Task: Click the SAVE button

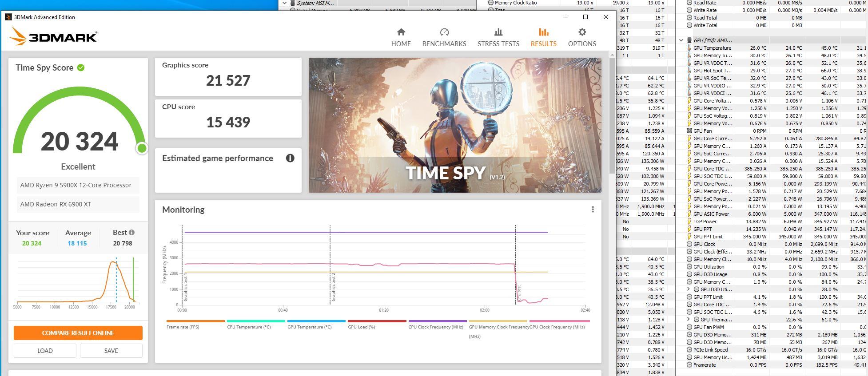Action: [x=111, y=351]
